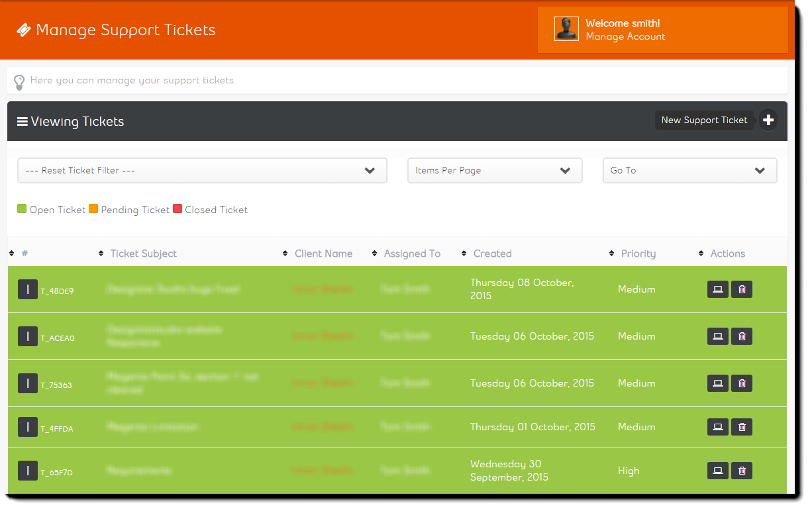
Task: Open ticket T_ACEA0 via its laptop icon
Action: pyautogui.click(x=717, y=336)
